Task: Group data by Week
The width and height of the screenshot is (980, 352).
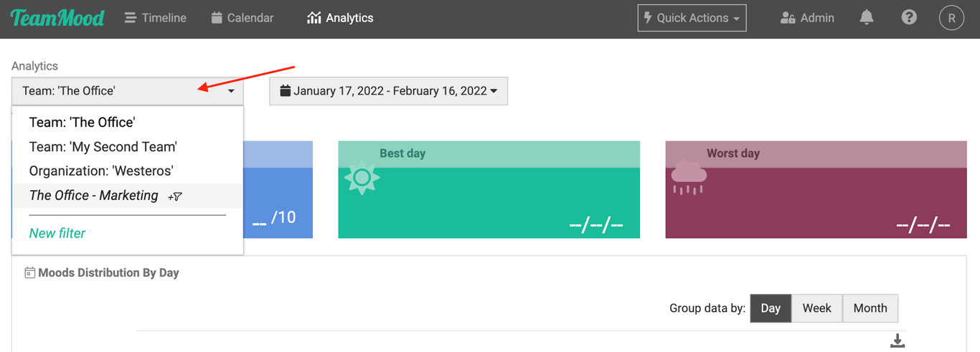Action: click(x=816, y=308)
